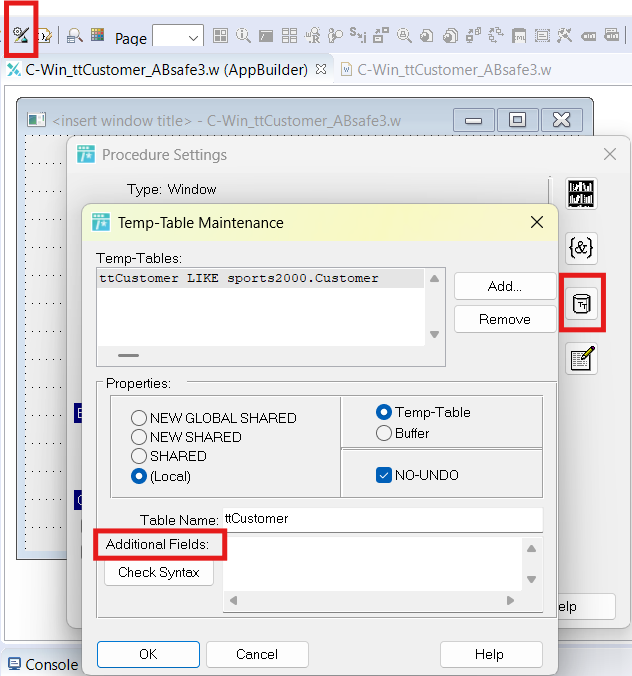Open the Console view tab
This screenshot has width=632, height=676.
(43, 664)
